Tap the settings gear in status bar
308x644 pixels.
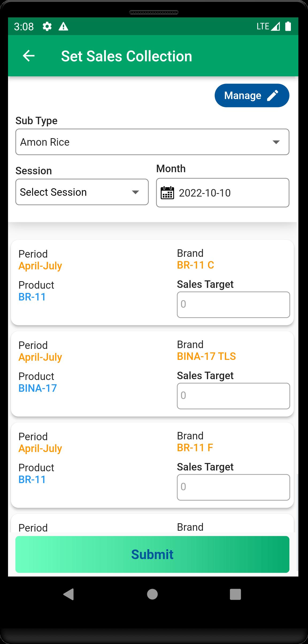47,27
